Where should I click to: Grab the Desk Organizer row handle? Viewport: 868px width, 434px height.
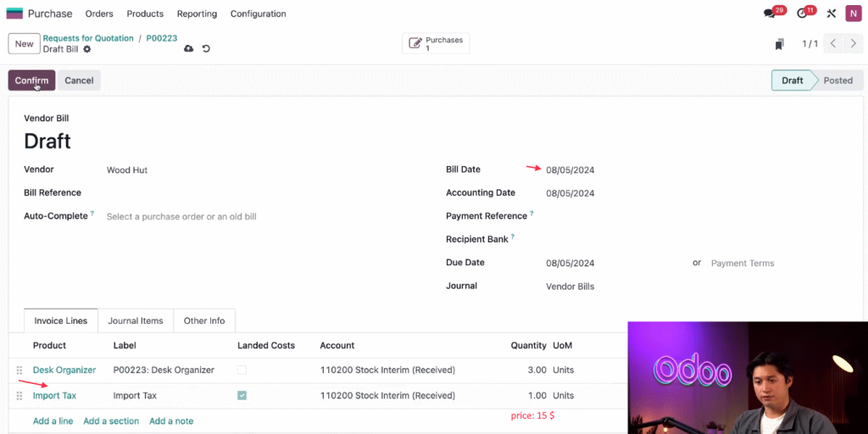[19, 370]
